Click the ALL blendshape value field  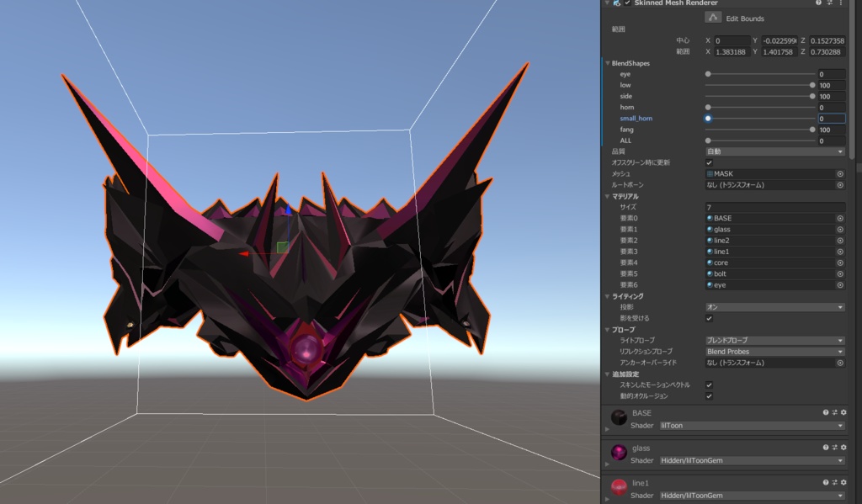tap(831, 141)
